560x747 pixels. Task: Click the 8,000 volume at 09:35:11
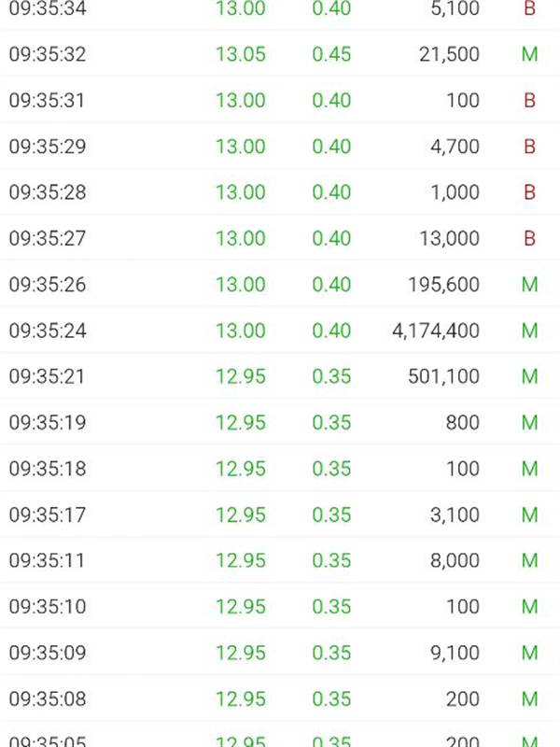click(455, 560)
